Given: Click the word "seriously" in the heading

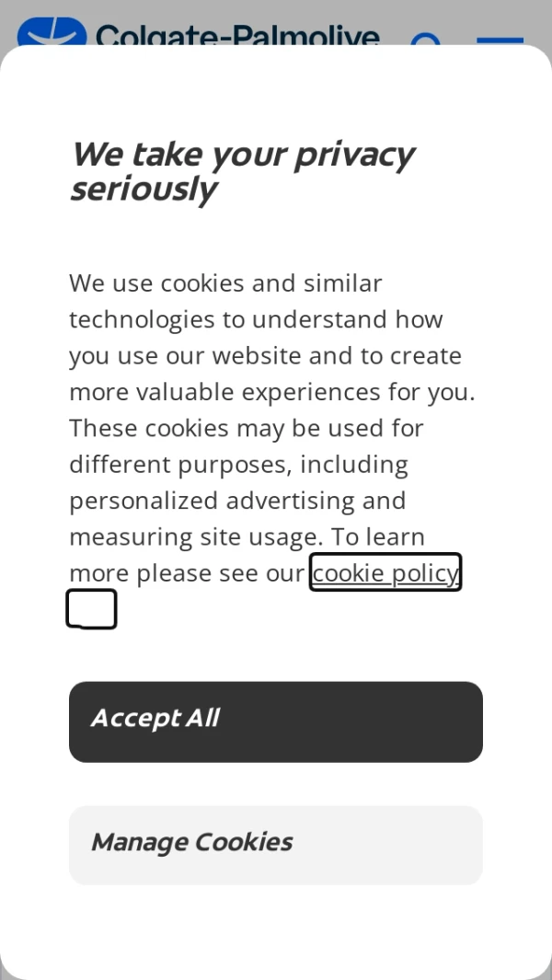Looking at the screenshot, I should point(143,190).
